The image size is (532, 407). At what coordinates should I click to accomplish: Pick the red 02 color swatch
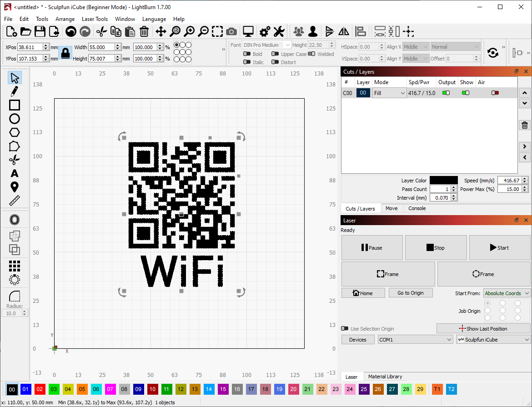[x=40, y=389]
